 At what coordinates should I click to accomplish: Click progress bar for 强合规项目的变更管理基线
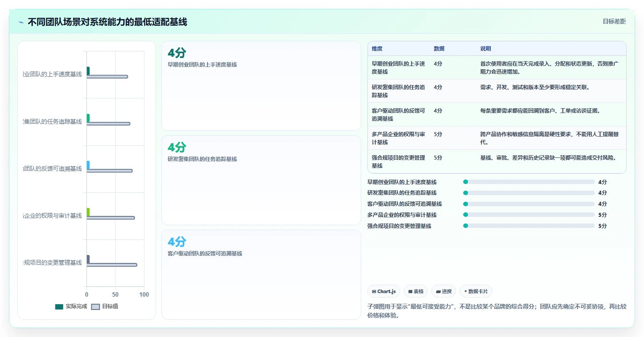[x=529, y=226]
